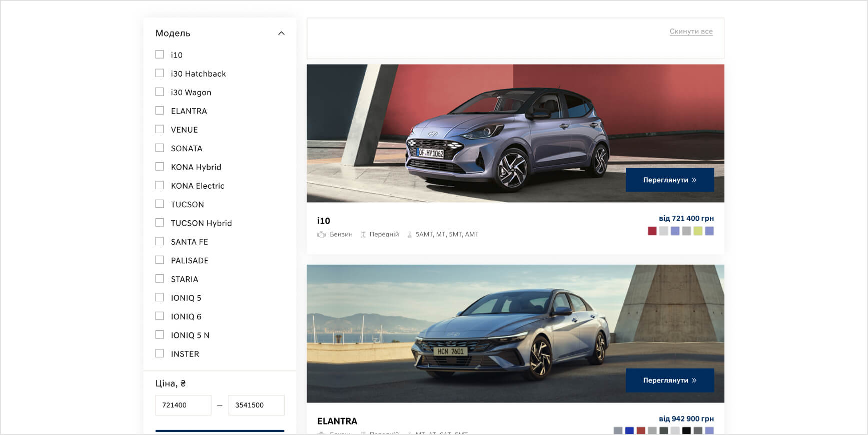
Task: Pick the royal blue ELANTRA color swatch
Action: (629, 430)
